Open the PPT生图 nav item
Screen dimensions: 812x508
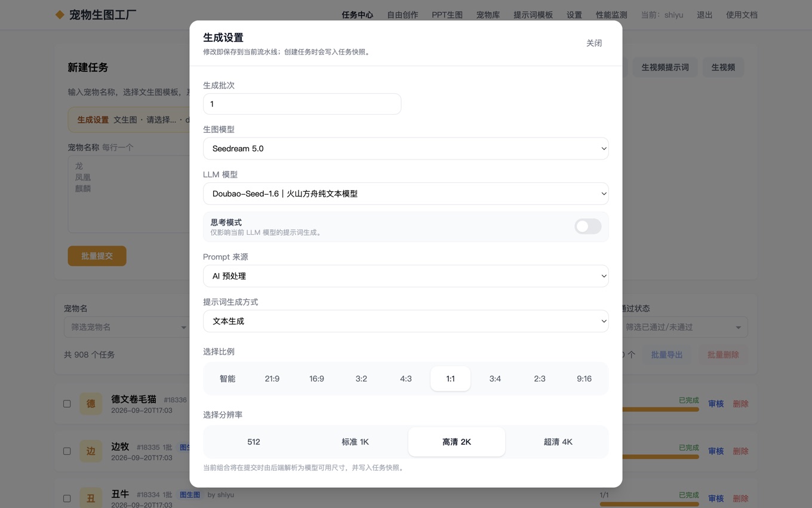447,15
